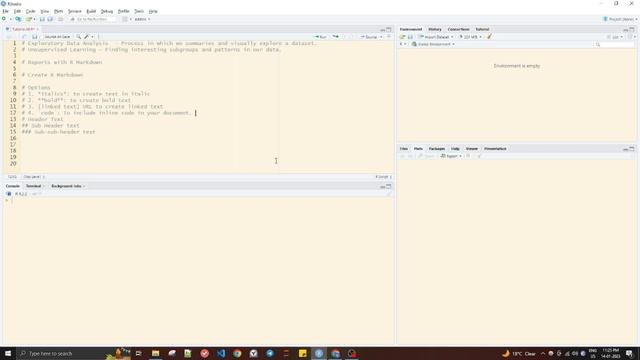Open the Export dropdown in Plots pane
640x360 pixels.
point(451,156)
